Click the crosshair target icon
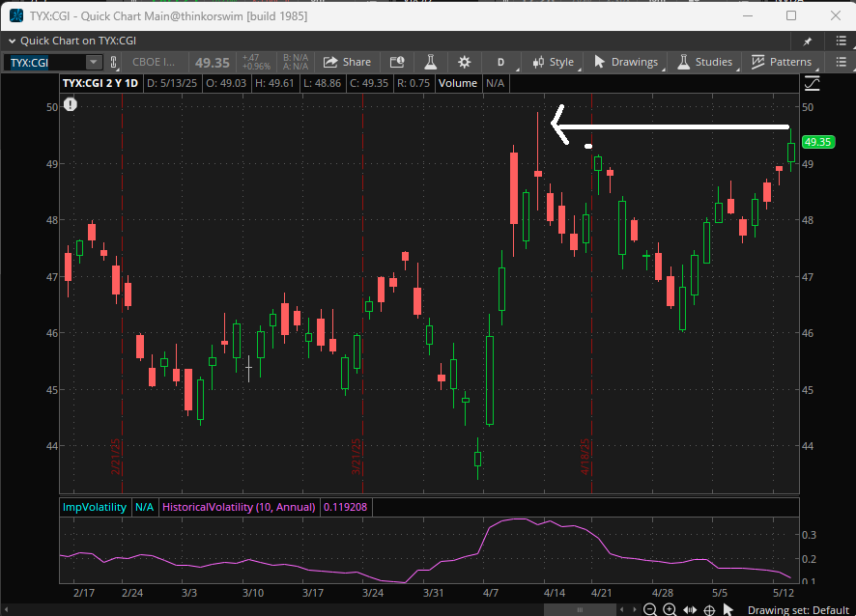 [709, 609]
